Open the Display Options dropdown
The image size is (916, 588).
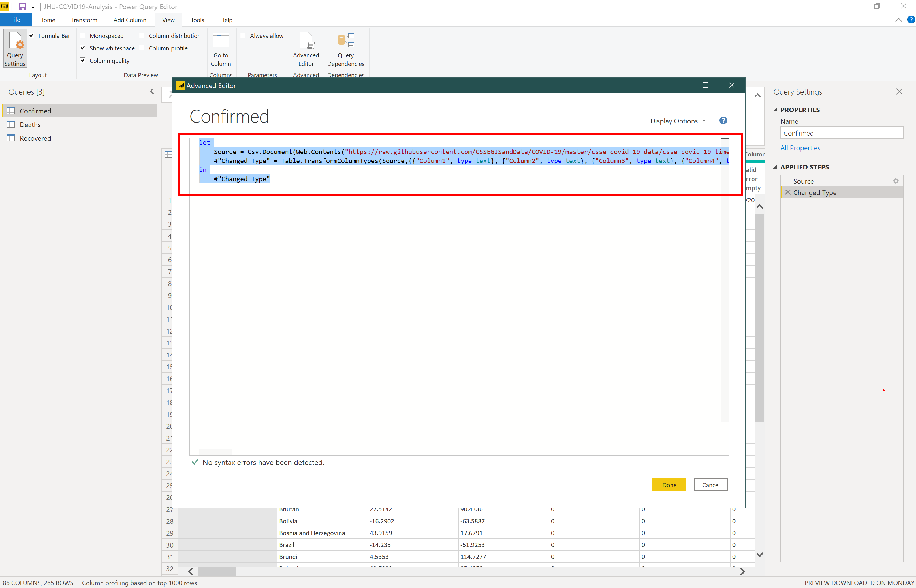678,121
